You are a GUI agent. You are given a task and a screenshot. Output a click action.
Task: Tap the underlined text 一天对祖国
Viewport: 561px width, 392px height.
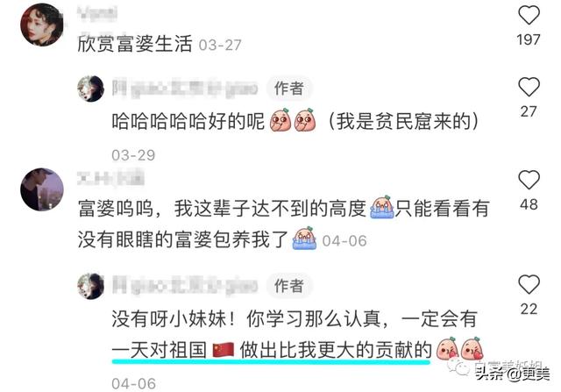(x=160, y=350)
